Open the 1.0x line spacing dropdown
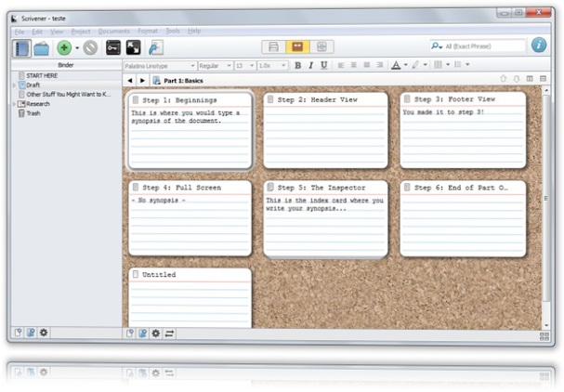Viewport: 564px width, 392px height. tap(272, 66)
